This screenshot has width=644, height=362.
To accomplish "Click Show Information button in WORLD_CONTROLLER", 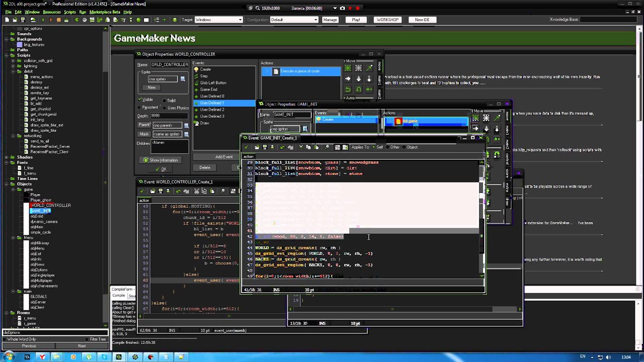I will pyautogui.click(x=161, y=160).
